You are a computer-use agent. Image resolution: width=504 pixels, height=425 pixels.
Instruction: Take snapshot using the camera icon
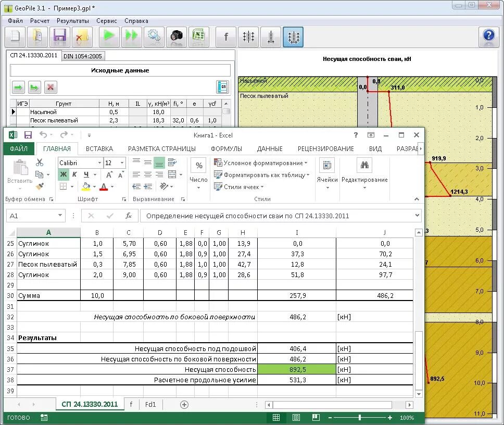coord(177,36)
